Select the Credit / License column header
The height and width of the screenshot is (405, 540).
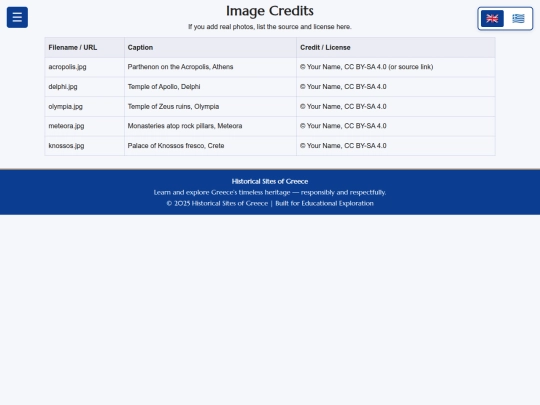396,48
